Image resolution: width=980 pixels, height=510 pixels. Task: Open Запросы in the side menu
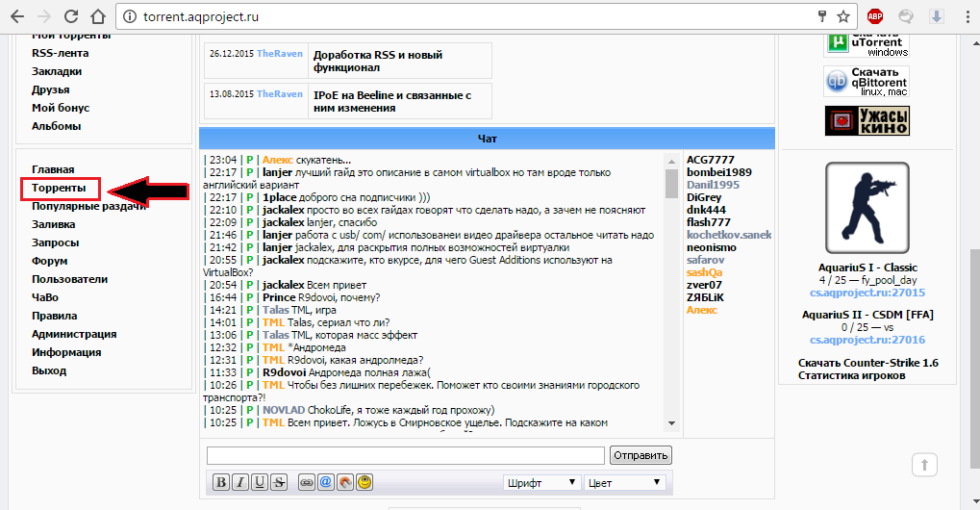click(x=56, y=242)
